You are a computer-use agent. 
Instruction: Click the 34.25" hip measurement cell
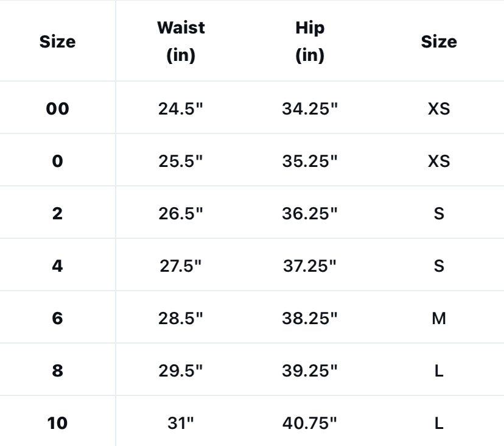pos(309,109)
